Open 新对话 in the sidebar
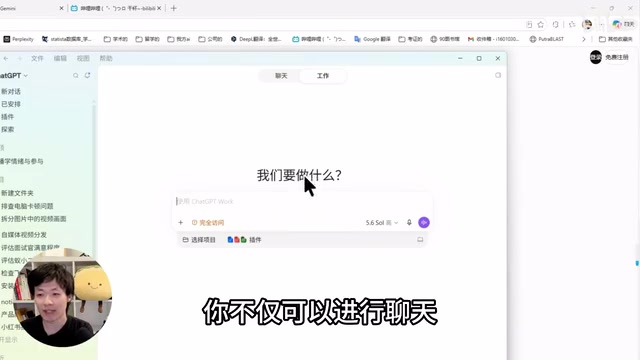 (11, 91)
